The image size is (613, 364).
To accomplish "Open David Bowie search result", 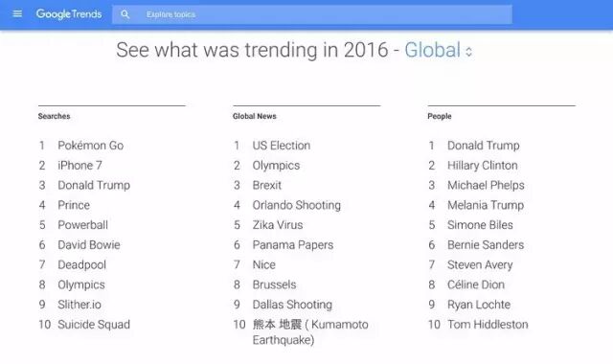I will (x=89, y=245).
